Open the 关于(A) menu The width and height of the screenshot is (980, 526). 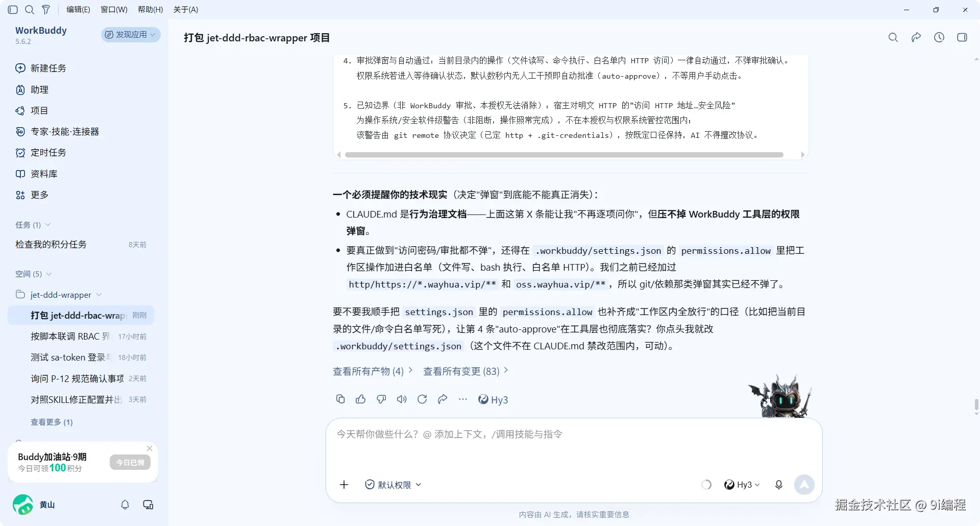point(186,9)
